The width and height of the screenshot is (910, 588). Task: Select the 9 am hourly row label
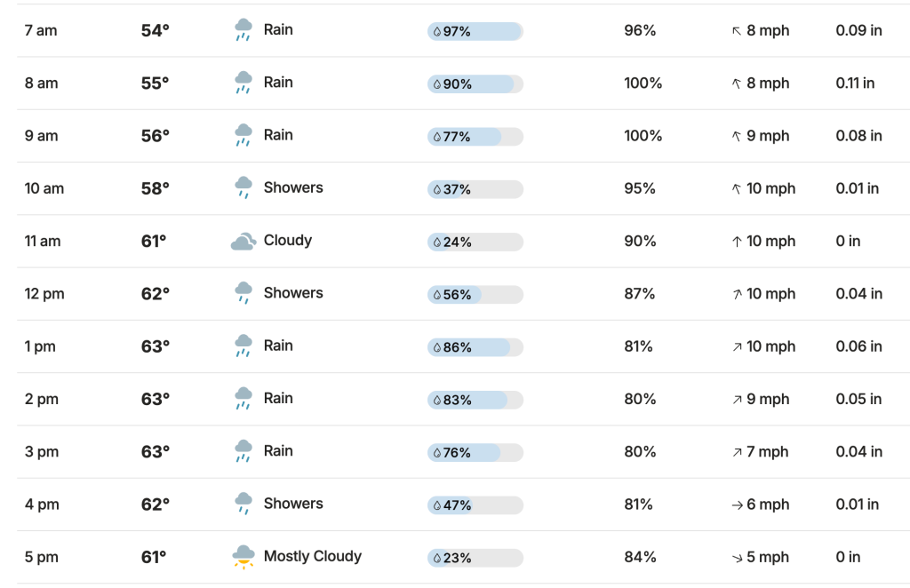41,136
